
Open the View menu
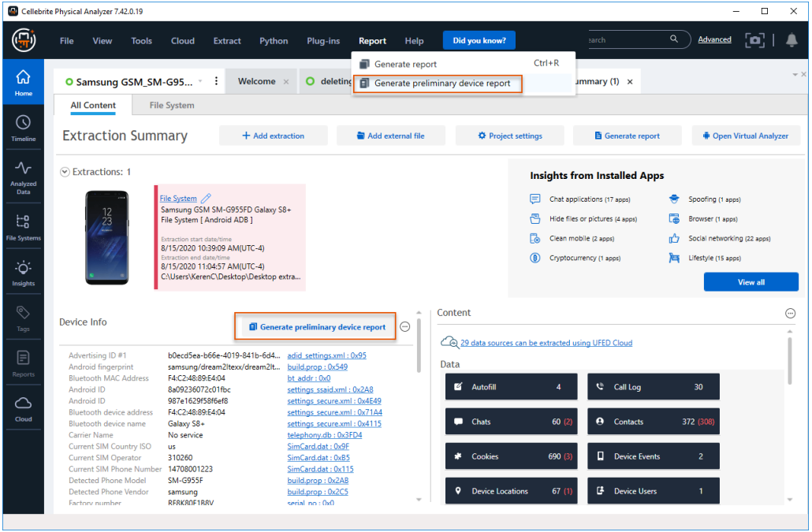[x=102, y=41]
